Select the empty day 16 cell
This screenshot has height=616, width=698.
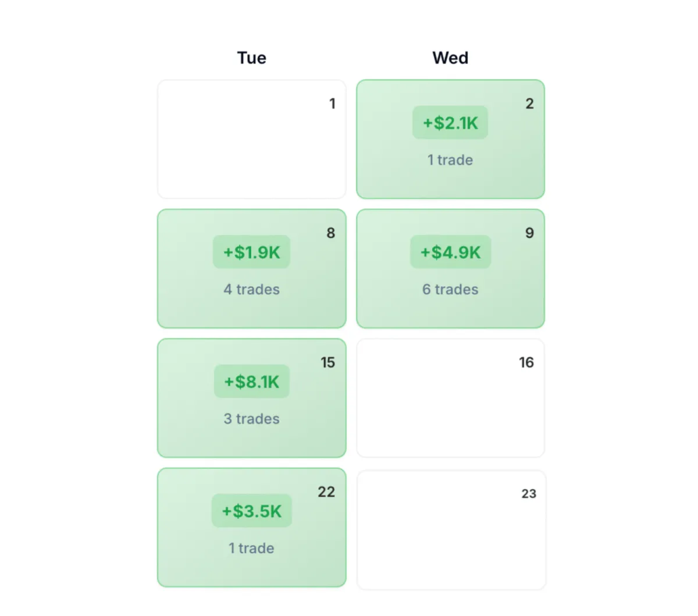point(451,398)
